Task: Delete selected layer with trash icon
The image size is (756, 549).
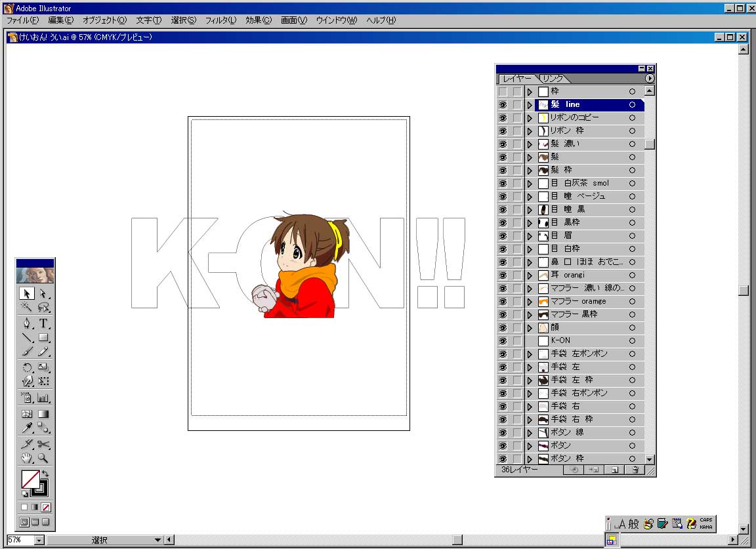Action: (635, 470)
